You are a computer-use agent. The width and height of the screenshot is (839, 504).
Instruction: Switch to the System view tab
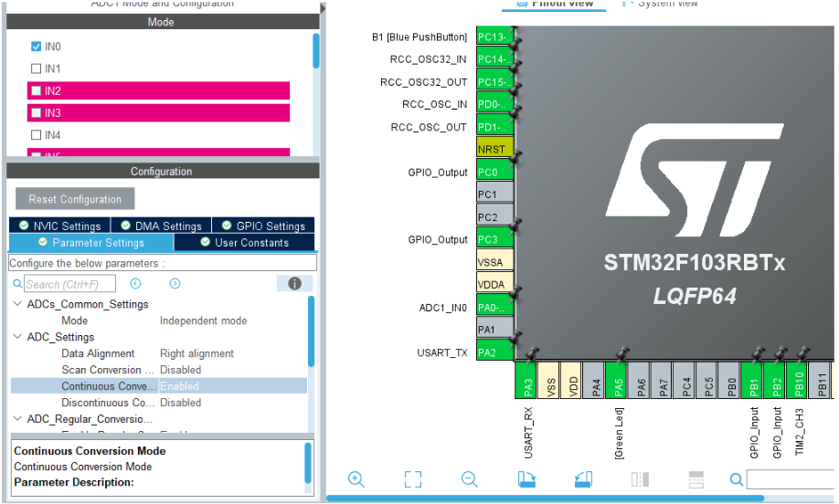[x=661, y=4]
